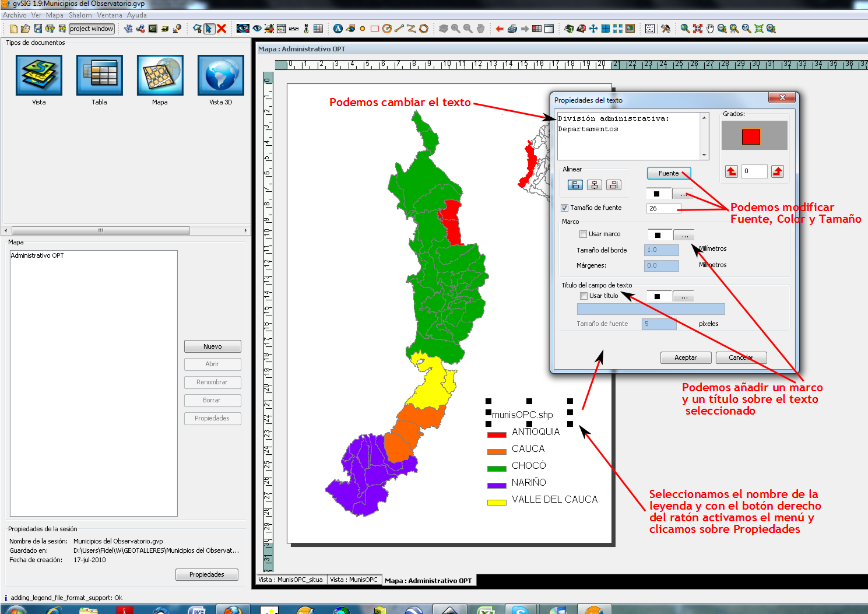This screenshot has width=868, height=614.
Task: Enable the Usar marco checkbox
Action: pyautogui.click(x=583, y=234)
